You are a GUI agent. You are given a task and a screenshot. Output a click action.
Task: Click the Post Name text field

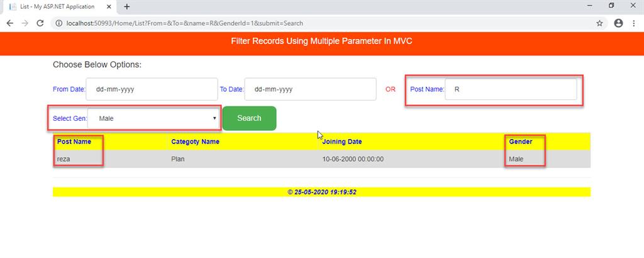511,89
